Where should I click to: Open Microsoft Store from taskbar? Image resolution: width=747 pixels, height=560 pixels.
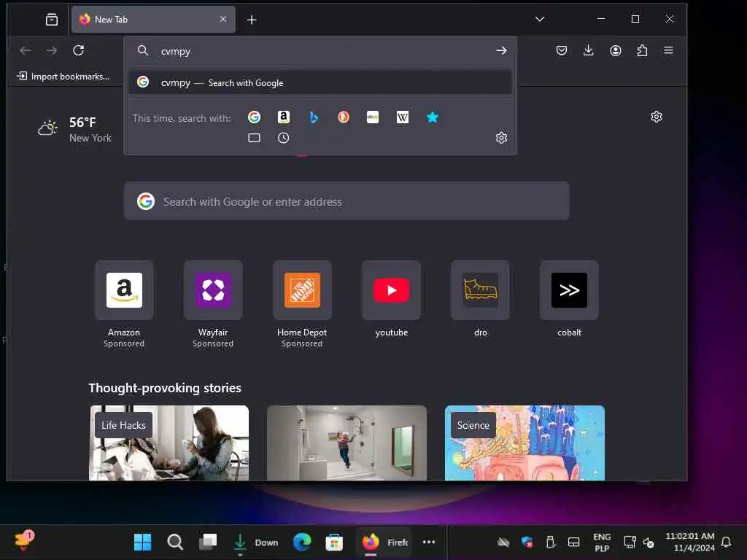click(334, 542)
